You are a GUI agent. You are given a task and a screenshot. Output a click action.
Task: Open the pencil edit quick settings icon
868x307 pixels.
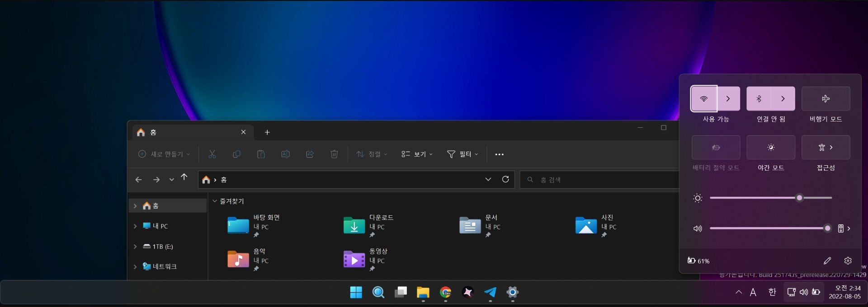pos(827,260)
